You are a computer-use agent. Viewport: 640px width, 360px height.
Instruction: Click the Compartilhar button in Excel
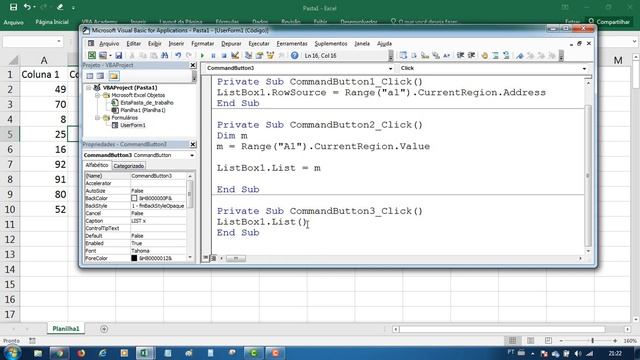click(x=609, y=22)
